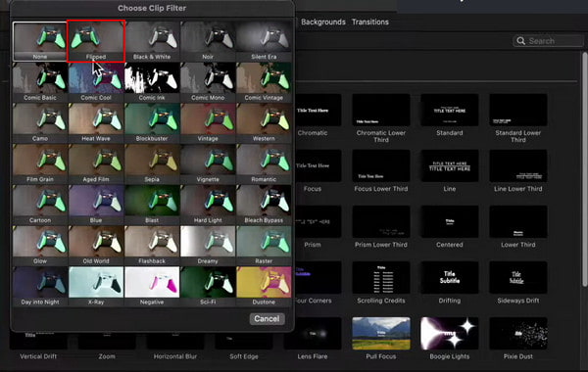Screen dimensions: 588x372
Task: Choose the Drifting title style
Action: coord(449,283)
